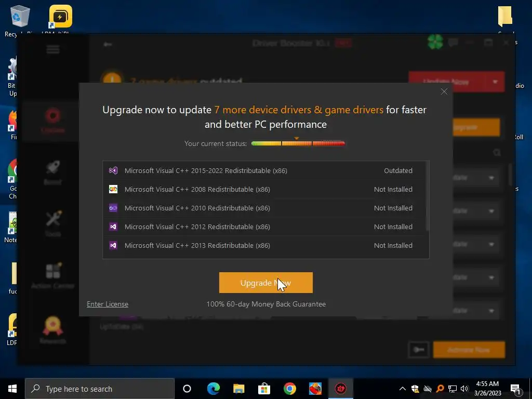Click the scrollbar in the driver list

click(x=427, y=197)
